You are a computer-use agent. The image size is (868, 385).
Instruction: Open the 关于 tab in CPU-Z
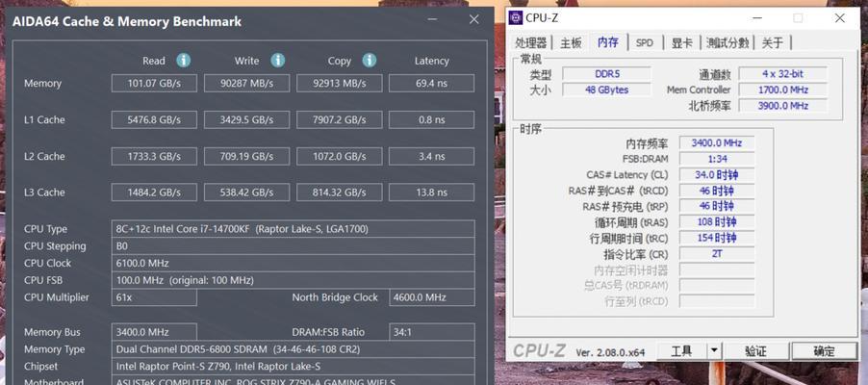click(x=773, y=42)
